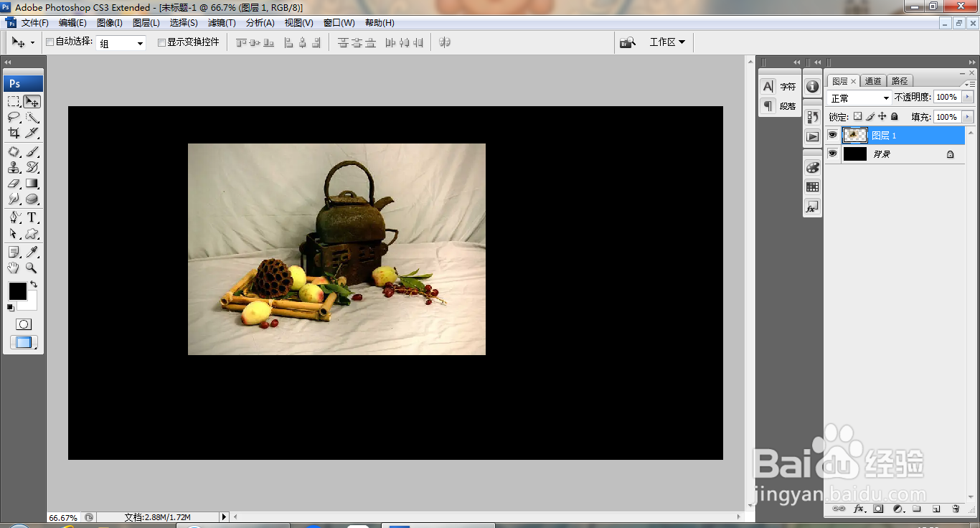Toggle lock transparent pixels

click(857, 116)
